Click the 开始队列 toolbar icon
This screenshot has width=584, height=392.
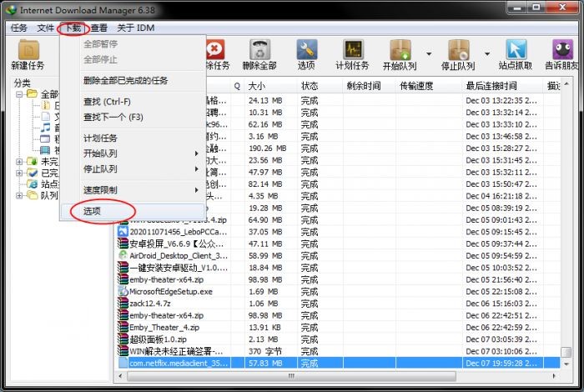point(400,49)
